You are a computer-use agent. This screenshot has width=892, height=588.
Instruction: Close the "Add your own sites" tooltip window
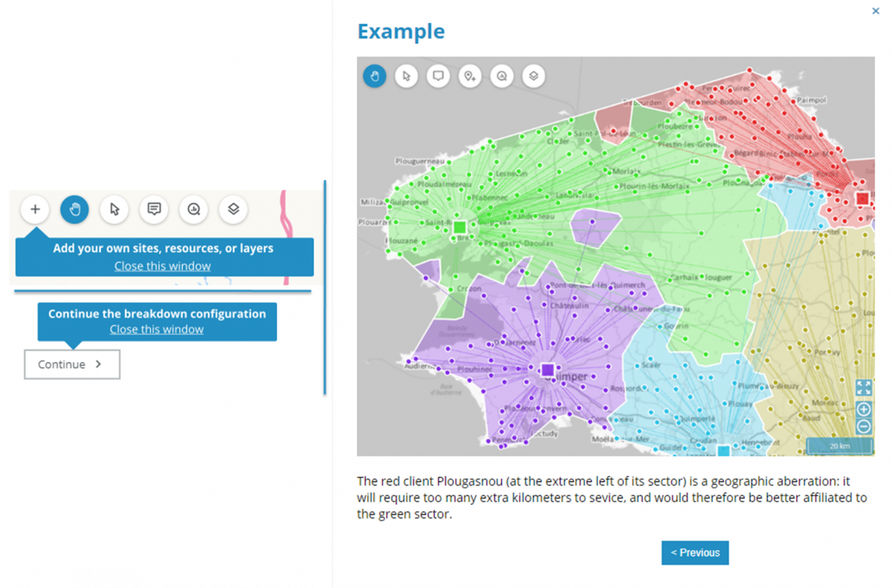(162, 266)
